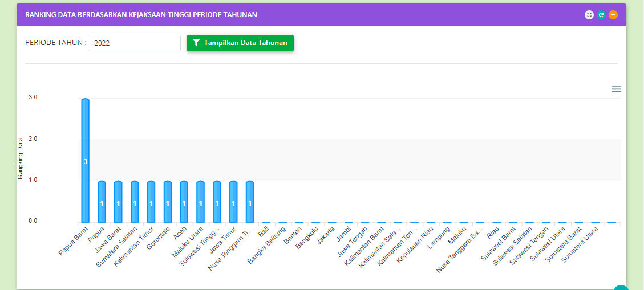
Task: Click the Bali label on x-axis
Action: tap(264, 232)
